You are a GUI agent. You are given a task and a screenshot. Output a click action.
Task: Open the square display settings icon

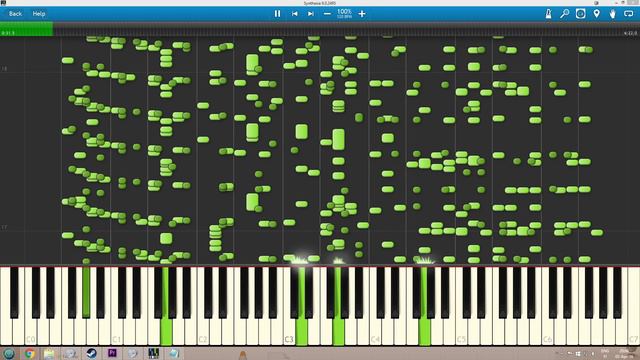coord(580,13)
